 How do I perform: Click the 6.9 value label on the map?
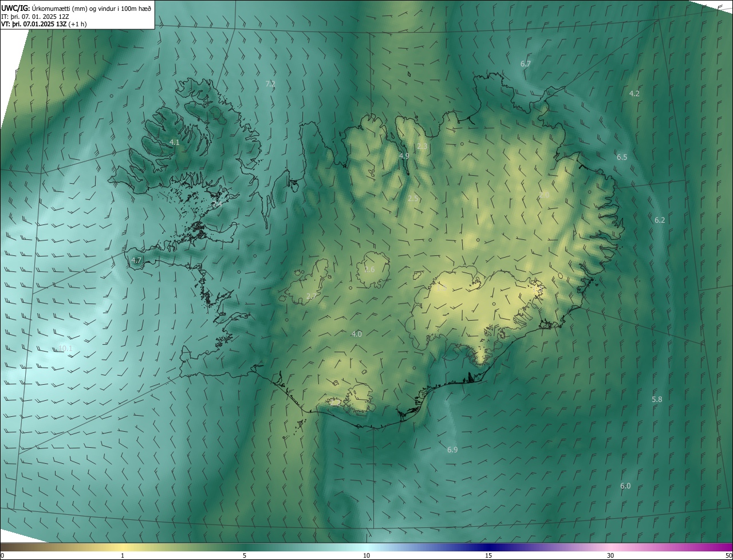[452, 450]
